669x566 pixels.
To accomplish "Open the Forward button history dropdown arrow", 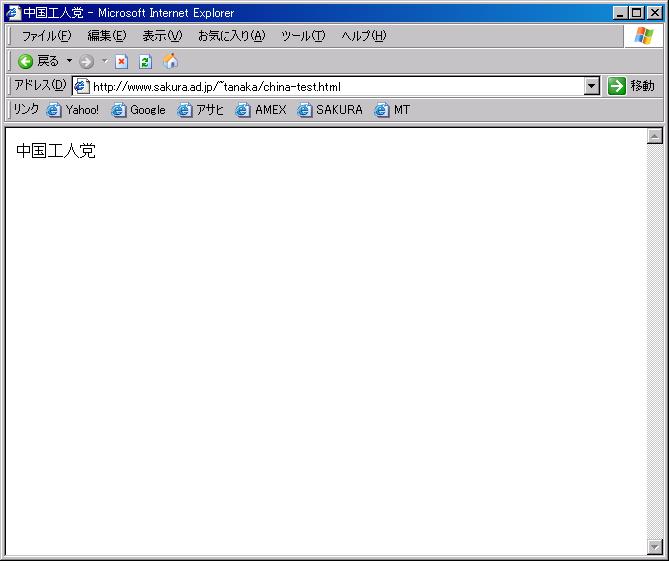I will [104, 62].
